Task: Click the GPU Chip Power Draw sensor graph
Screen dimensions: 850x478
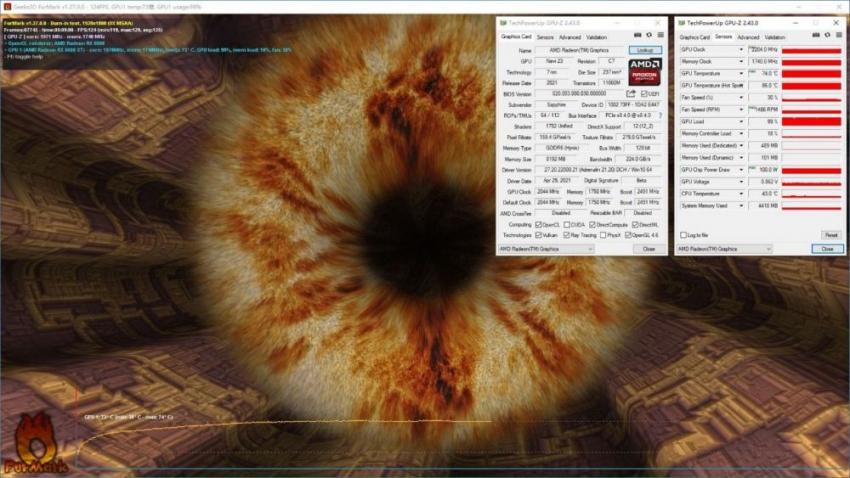Action: click(x=812, y=170)
